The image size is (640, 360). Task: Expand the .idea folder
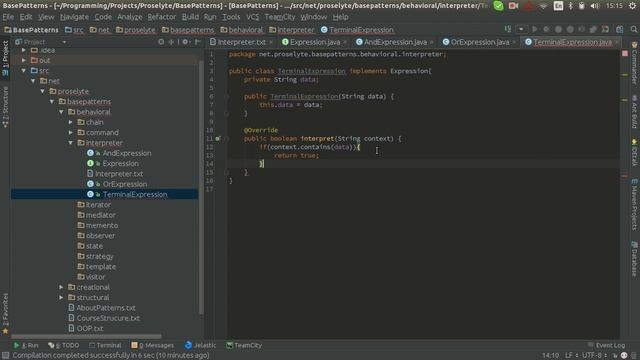pyautogui.click(x=24, y=50)
